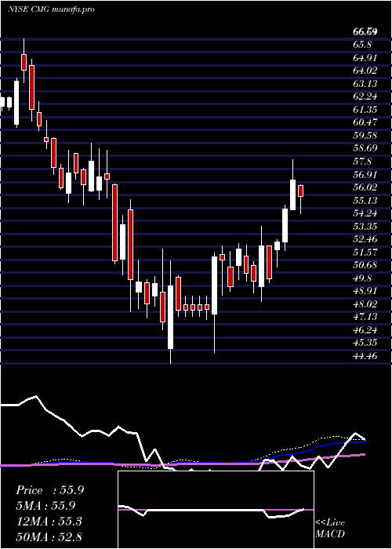The width and height of the screenshot is (392, 549).
Task: Select the 51.57 price axis label
Action: click(x=365, y=252)
